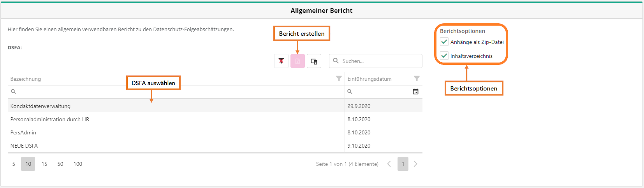
Task: Click the Bezeichnung filter row magnifier icon
Action: [x=13, y=92]
